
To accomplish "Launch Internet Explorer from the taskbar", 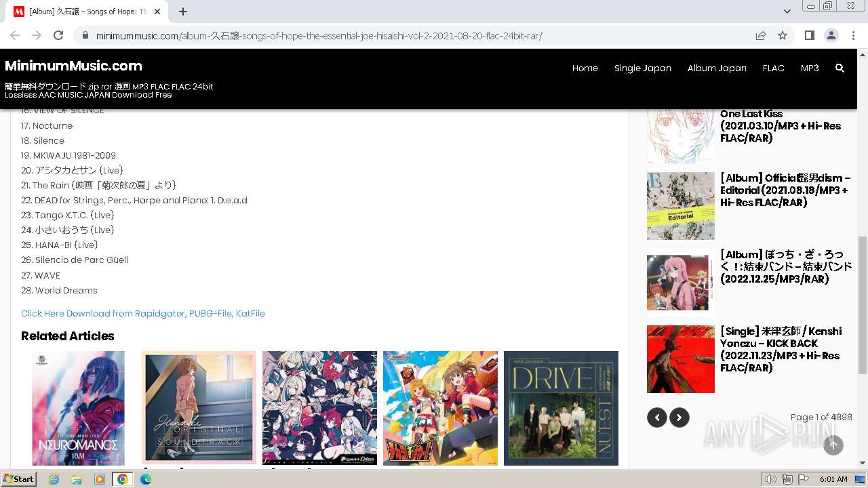I will (x=54, y=479).
